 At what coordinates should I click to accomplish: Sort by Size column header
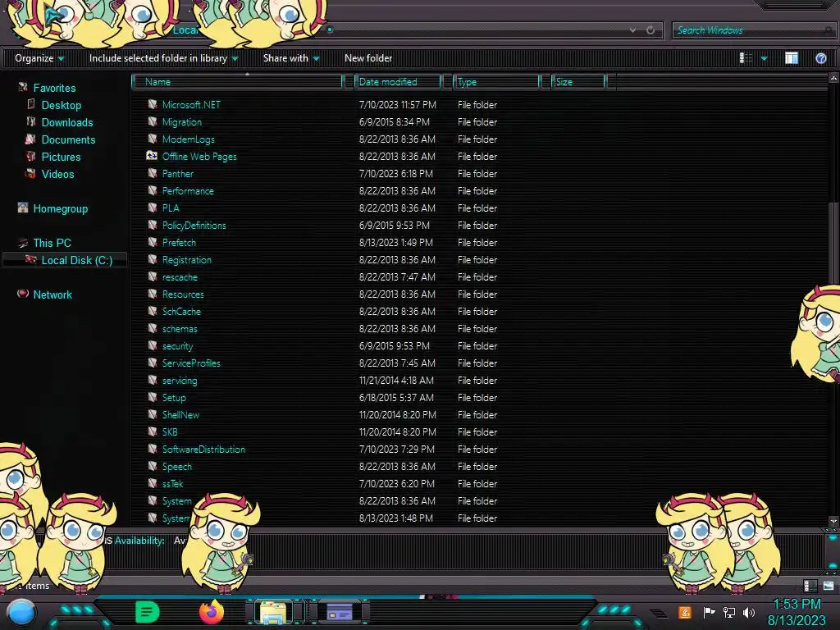(578, 81)
